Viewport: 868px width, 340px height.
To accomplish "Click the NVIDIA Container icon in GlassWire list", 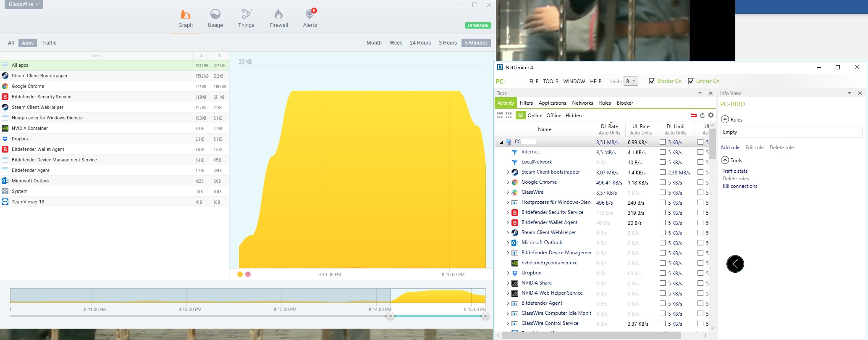I will coord(5,128).
